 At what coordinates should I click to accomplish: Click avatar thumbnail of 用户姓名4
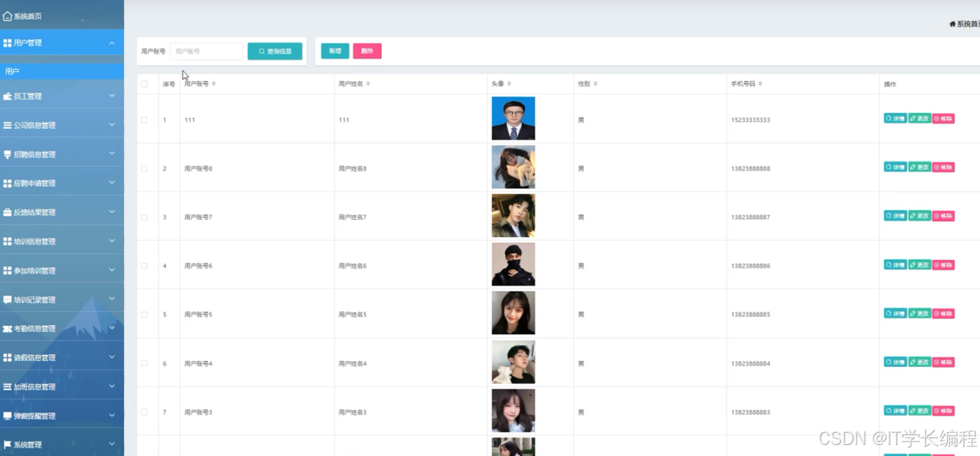point(513,362)
